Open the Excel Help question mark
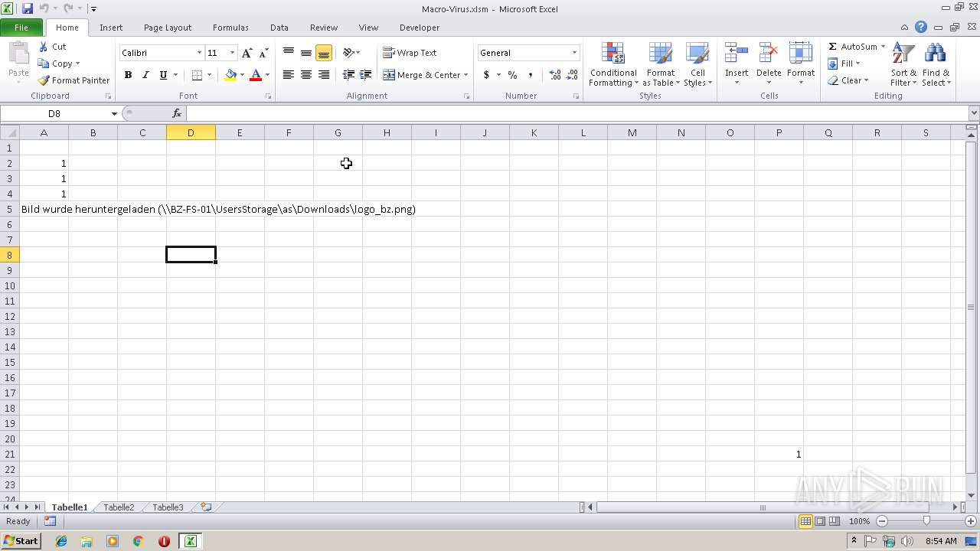The image size is (980, 551). [x=921, y=28]
